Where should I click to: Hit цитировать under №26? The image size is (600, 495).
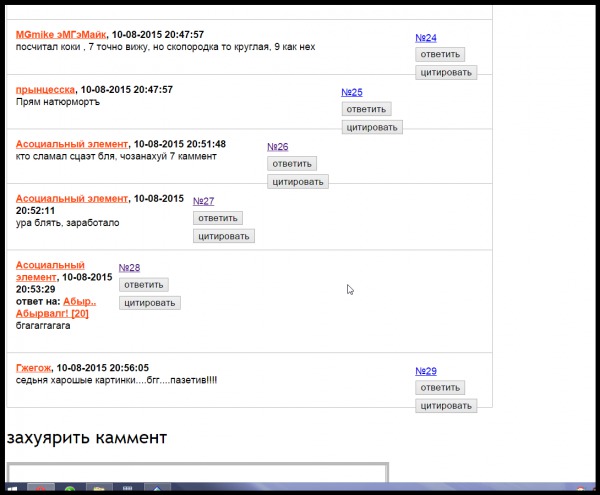(298, 182)
